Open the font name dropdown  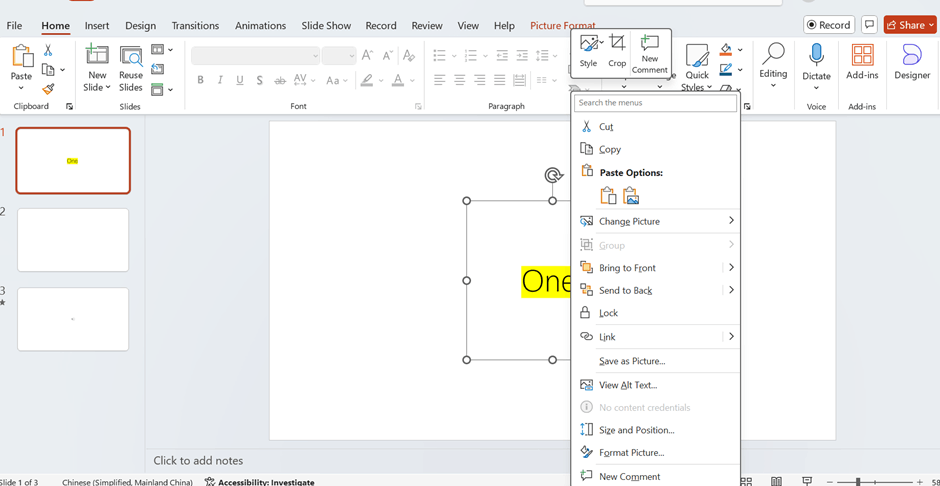tap(315, 56)
